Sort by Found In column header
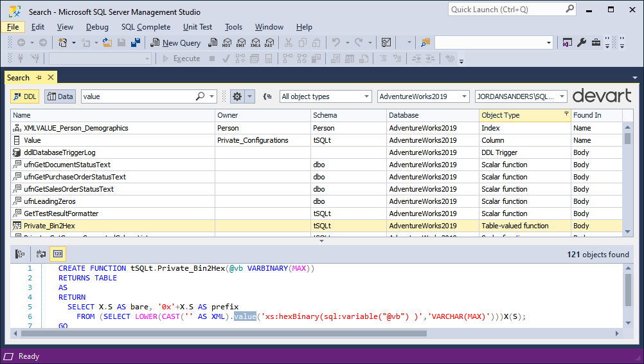The image size is (644, 364). (x=597, y=115)
